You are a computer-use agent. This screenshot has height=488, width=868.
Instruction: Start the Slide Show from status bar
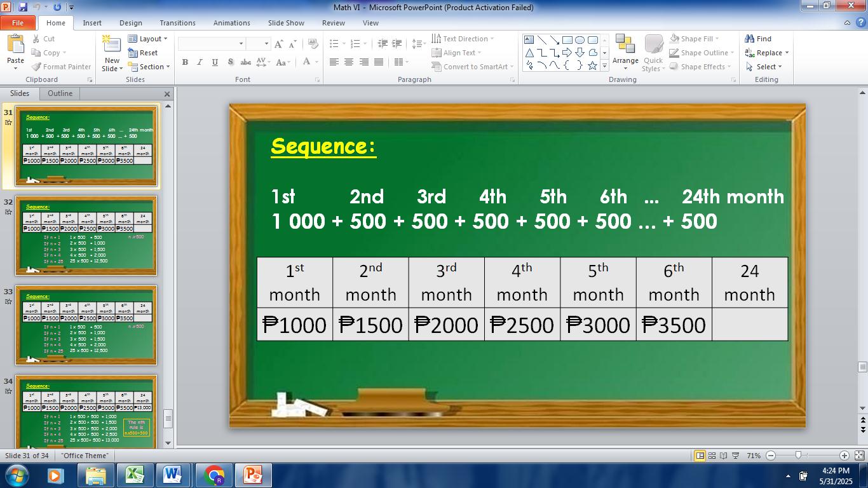(x=736, y=456)
